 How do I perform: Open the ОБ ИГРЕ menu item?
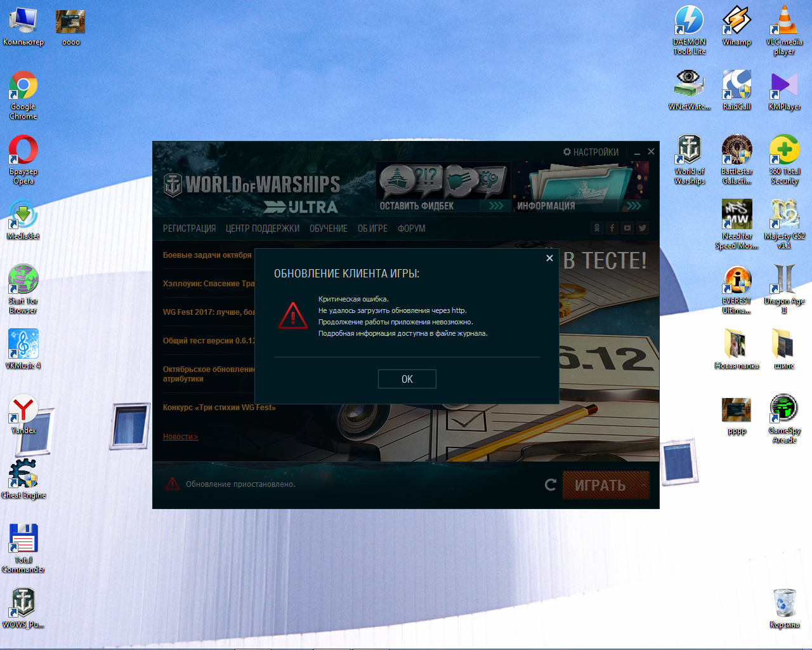[372, 229]
